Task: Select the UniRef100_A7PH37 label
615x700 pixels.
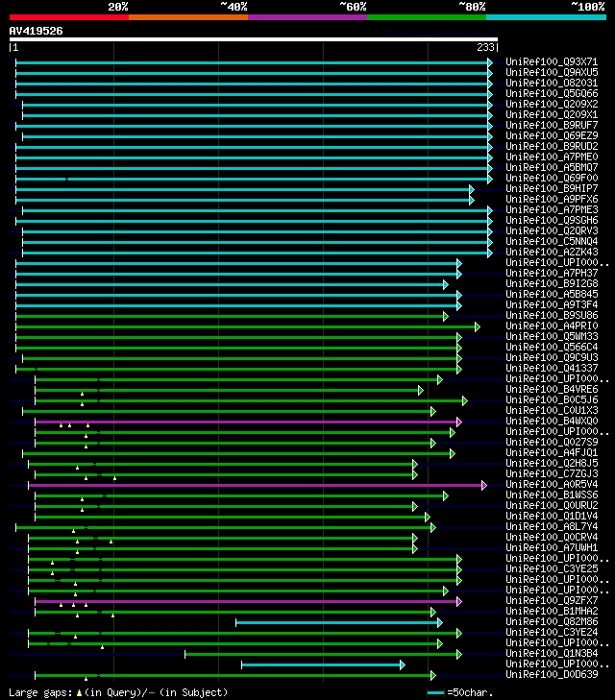Action: pos(552,274)
